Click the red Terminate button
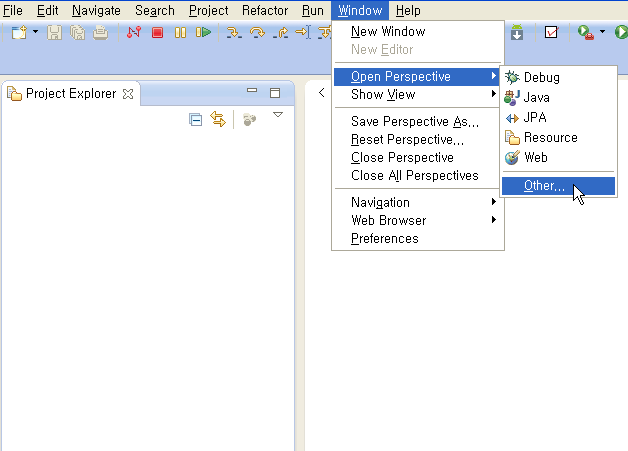The image size is (628, 451). click(x=157, y=32)
